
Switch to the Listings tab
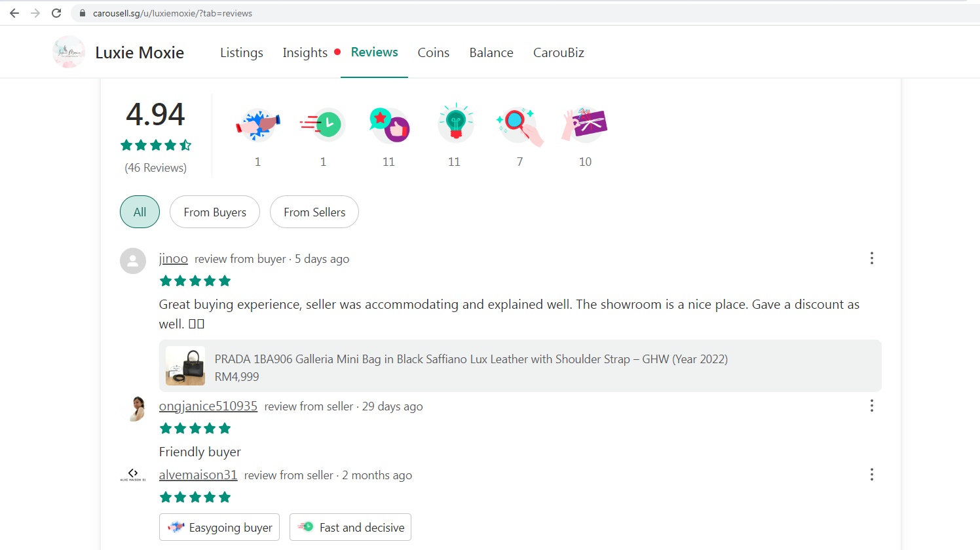(242, 52)
